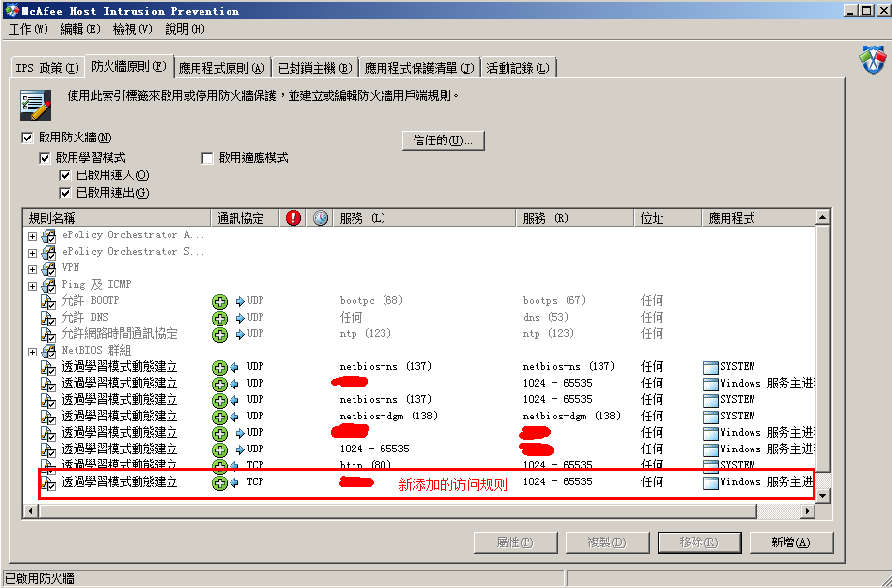Click the SYSTEM application icon in first learned rule
Screen dimensions: 892x588
click(x=711, y=367)
